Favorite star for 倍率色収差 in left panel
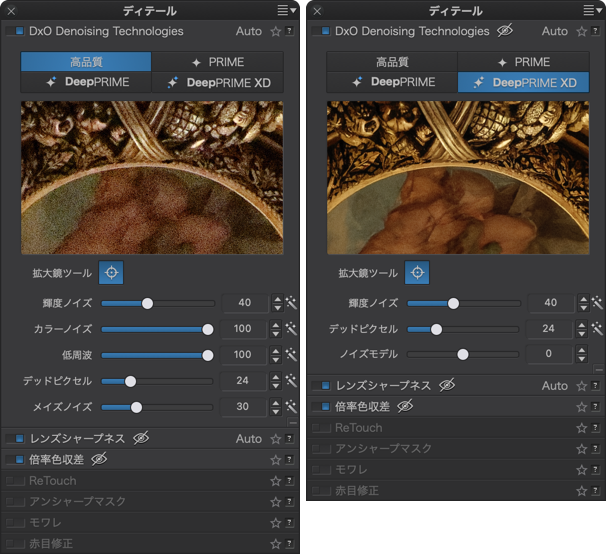Viewport: 606px width, 554px height. tap(276, 460)
